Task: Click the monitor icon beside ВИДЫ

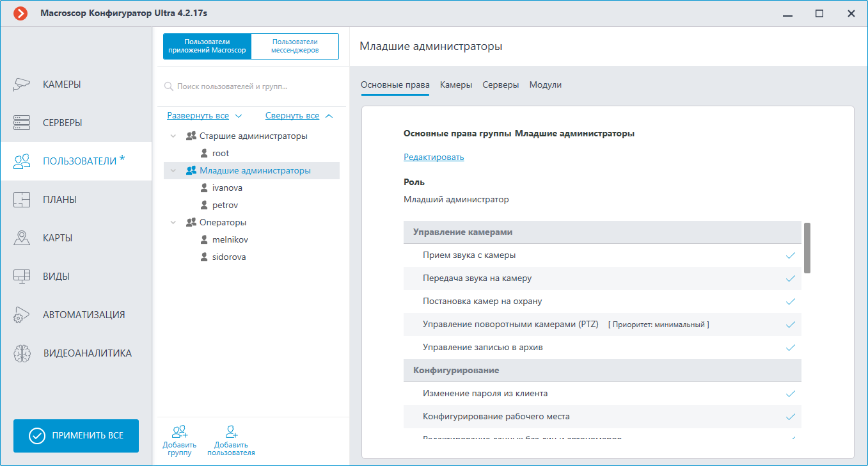Action: 22,276
